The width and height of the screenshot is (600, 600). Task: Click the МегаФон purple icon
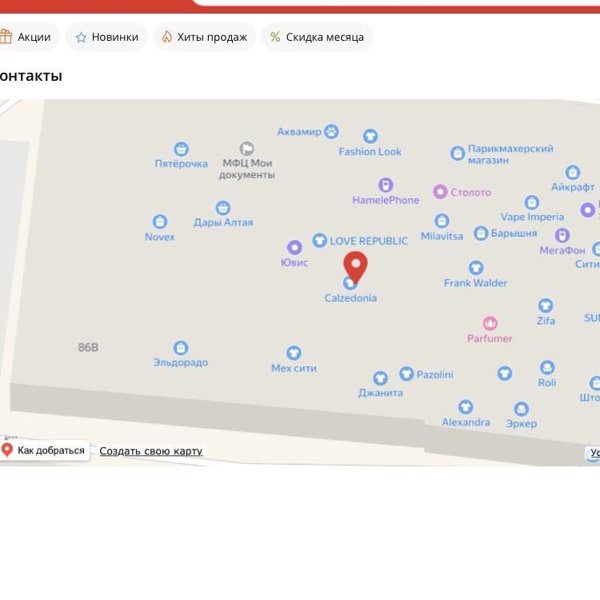click(562, 235)
